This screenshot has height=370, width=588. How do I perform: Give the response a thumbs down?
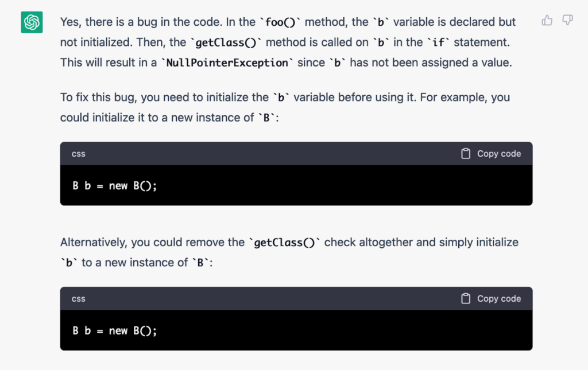(567, 20)
